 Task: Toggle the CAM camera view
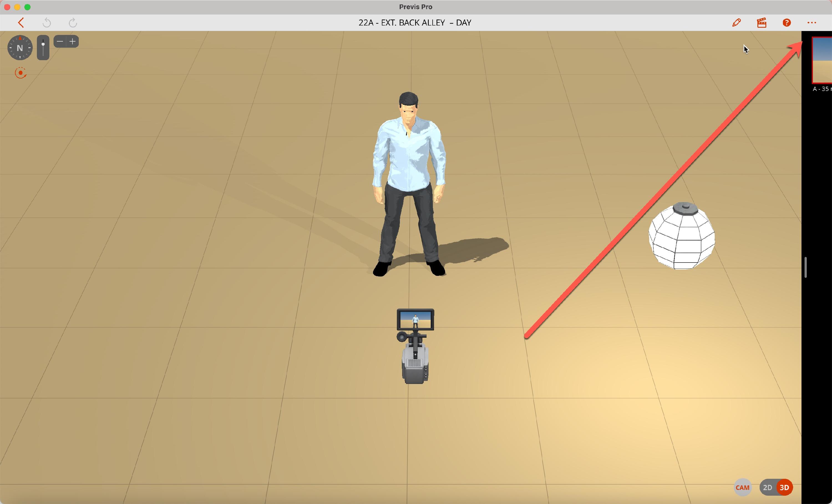click(742, 487)
